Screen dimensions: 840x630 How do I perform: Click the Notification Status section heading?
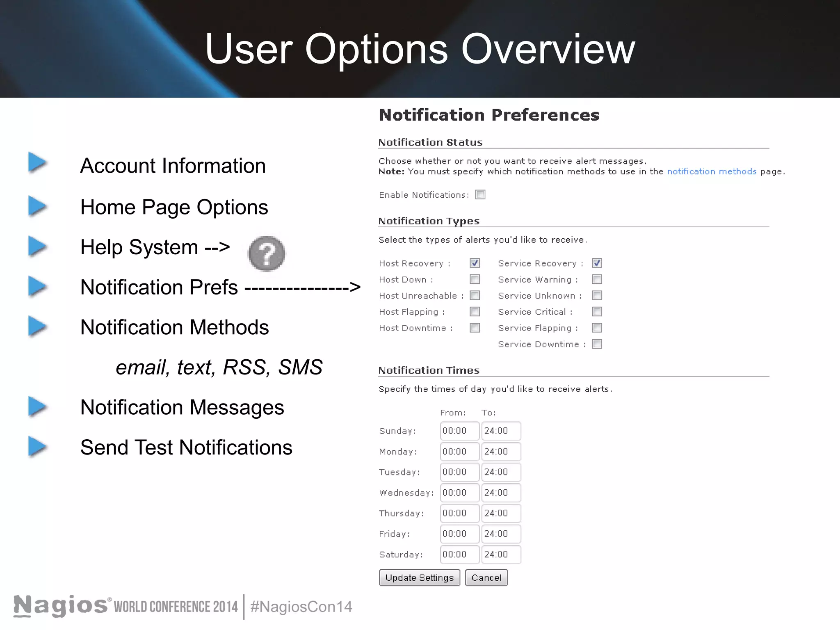coord(431,142)
